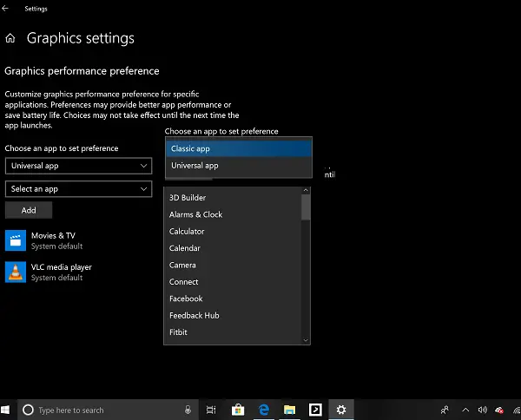Click the Add button
521x420 pixels.
[x=29, y=210]
